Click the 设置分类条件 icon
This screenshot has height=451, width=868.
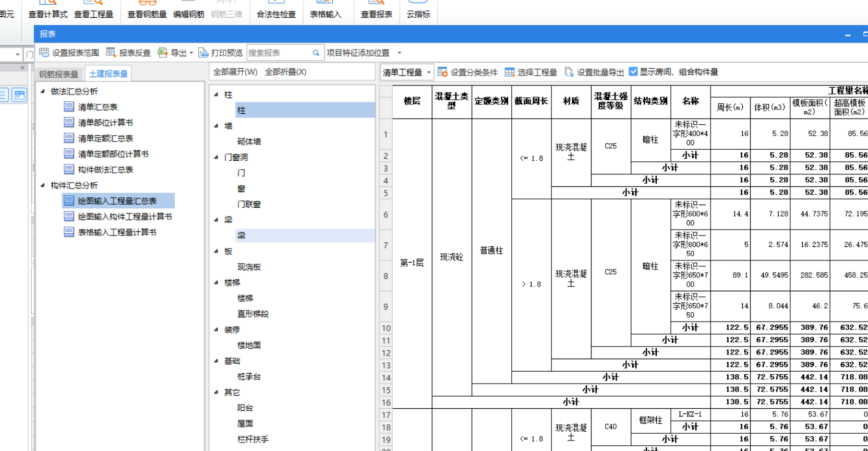442,72
